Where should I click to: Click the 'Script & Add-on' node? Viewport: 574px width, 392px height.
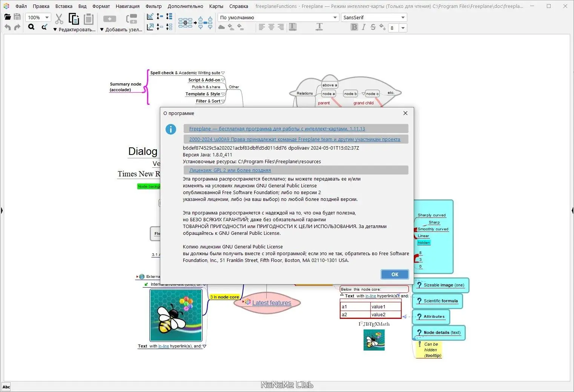[x=204, y=80]
